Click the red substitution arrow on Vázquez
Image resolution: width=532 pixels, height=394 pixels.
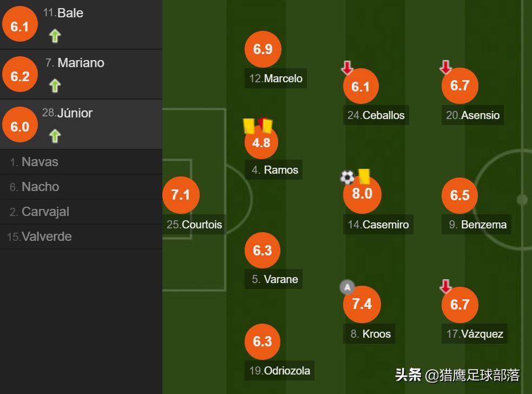pos(445,286)
